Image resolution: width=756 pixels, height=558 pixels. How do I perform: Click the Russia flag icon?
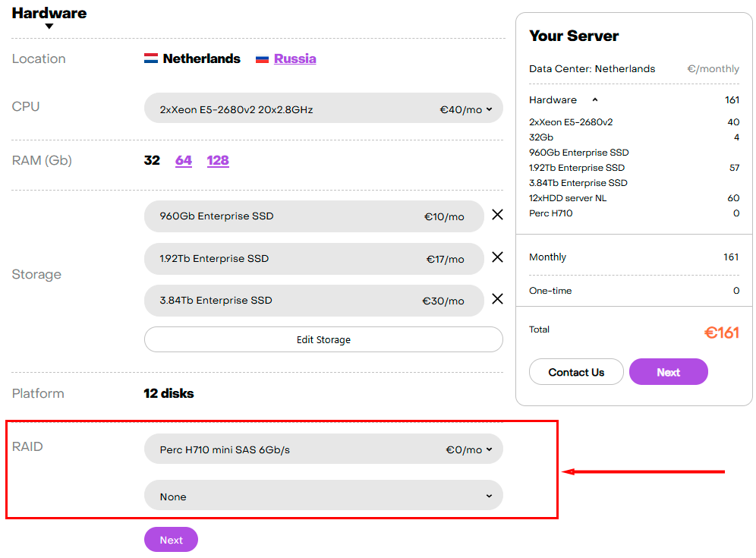pyautogui.click(x=262, y=59)
